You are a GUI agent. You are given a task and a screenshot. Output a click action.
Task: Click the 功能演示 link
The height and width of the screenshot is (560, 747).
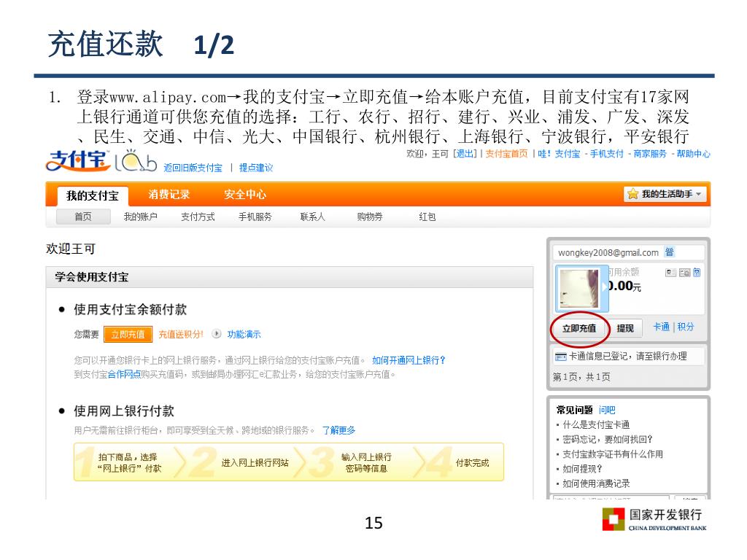[244, 334]
